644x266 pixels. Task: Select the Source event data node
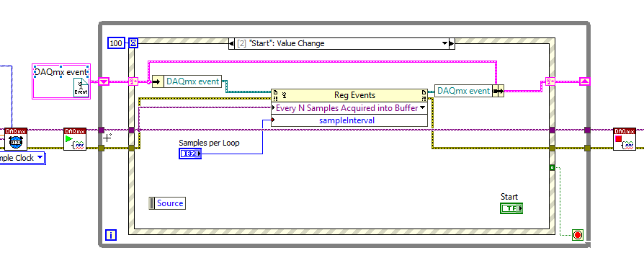coord(167,203)
